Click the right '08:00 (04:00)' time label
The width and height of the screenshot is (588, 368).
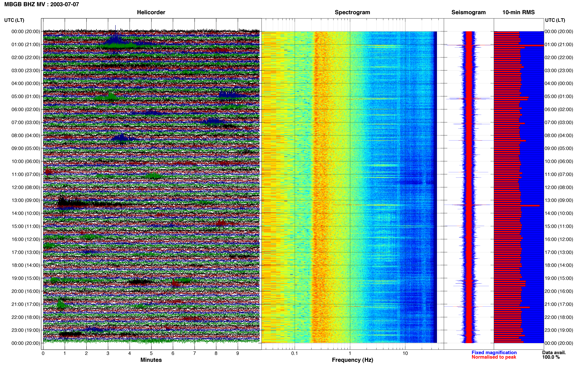[559, 136]
